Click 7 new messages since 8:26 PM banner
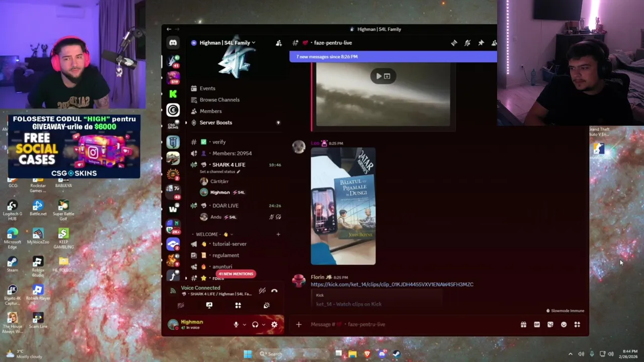This screenshot has height=362, width=644. pos(393,57)
